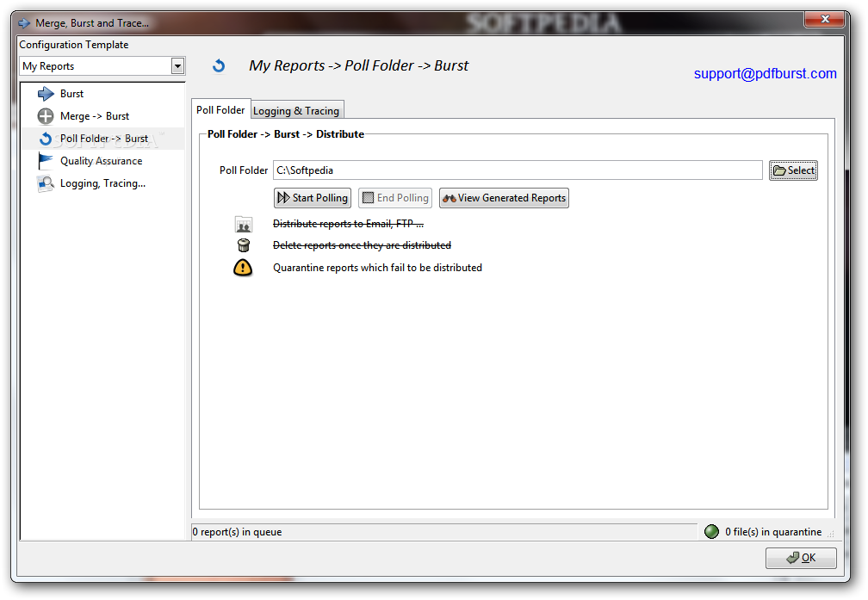Click the Logging, Tracing magnifier icon

tap(46, 183)
